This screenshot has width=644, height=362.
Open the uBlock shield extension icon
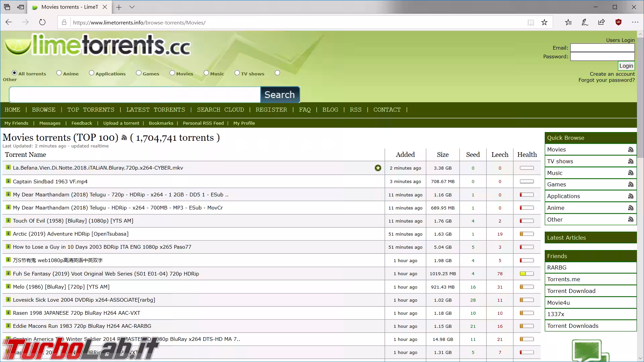[x=619, y=22]
